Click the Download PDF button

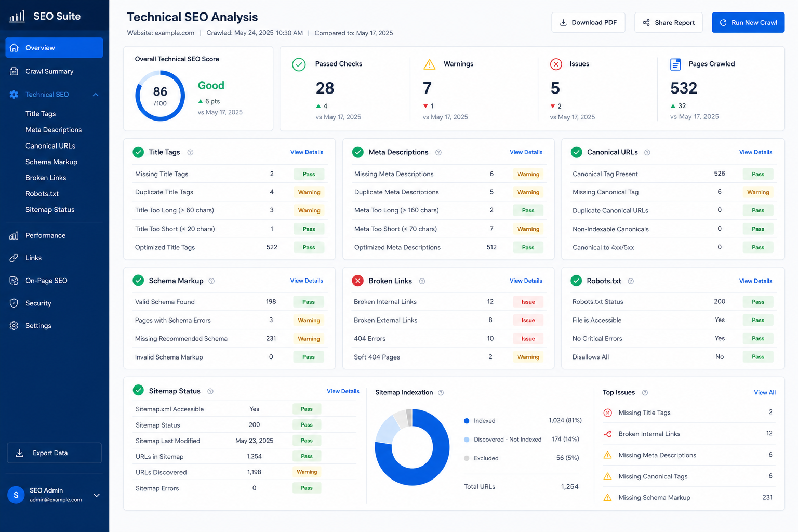pos(588,22)
